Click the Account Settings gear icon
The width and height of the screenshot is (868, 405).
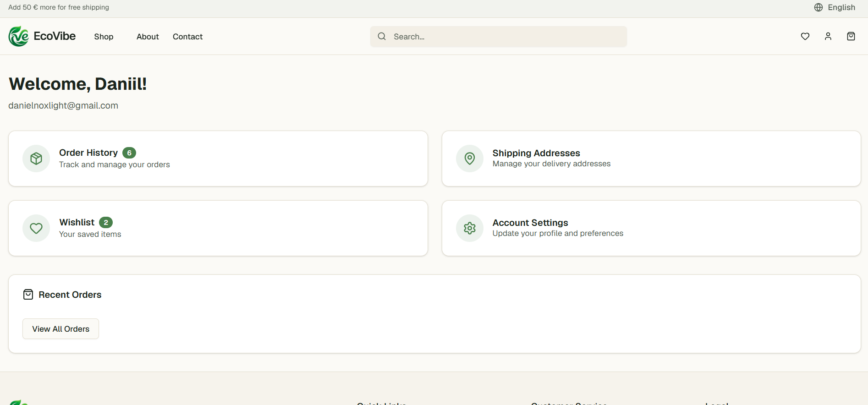click(x=470, y=228)
